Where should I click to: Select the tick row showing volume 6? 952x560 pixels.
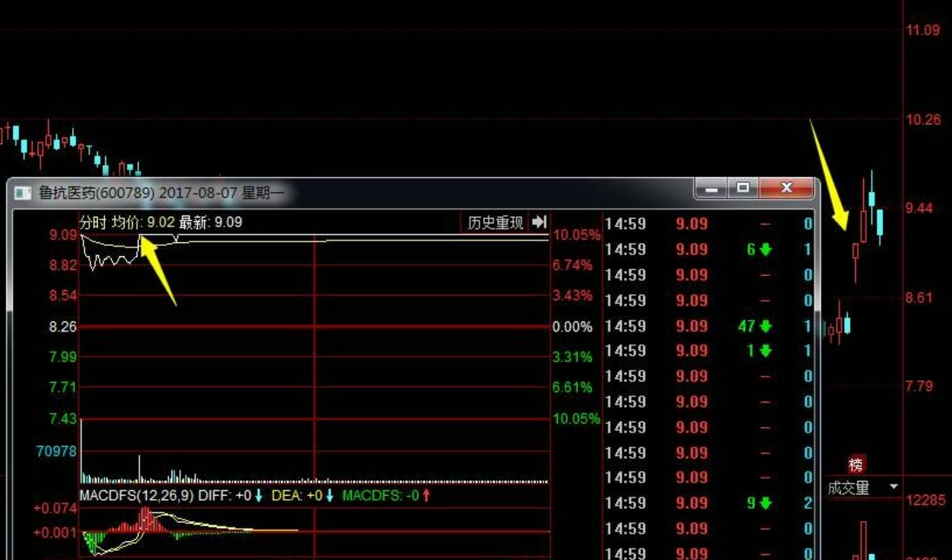click(707, 249)
